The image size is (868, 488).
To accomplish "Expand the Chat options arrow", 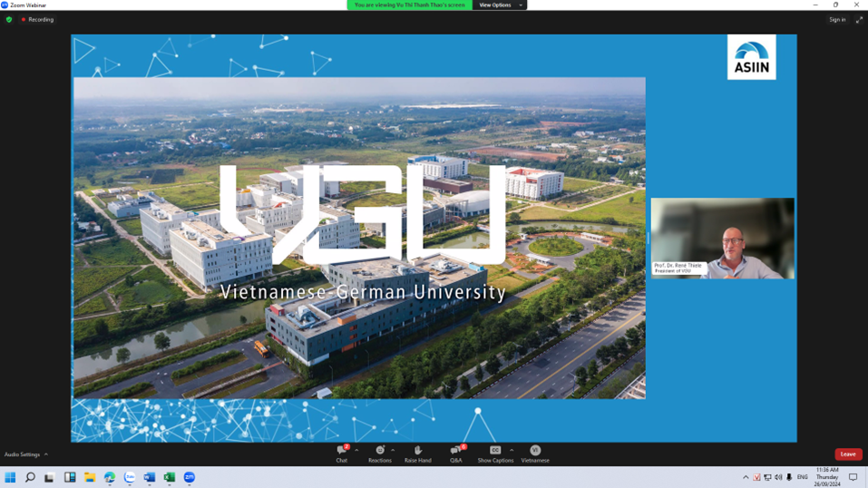I will (x=356, y=450).
